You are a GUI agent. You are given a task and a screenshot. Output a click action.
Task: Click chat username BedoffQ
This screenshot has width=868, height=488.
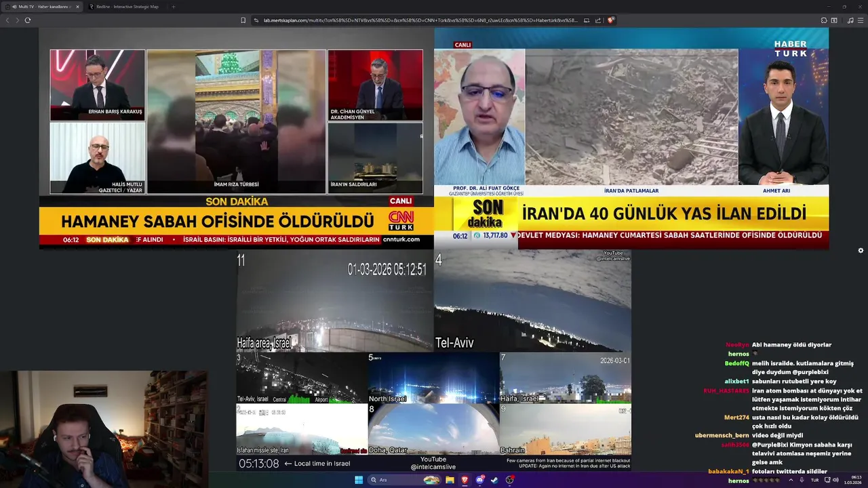736,363
